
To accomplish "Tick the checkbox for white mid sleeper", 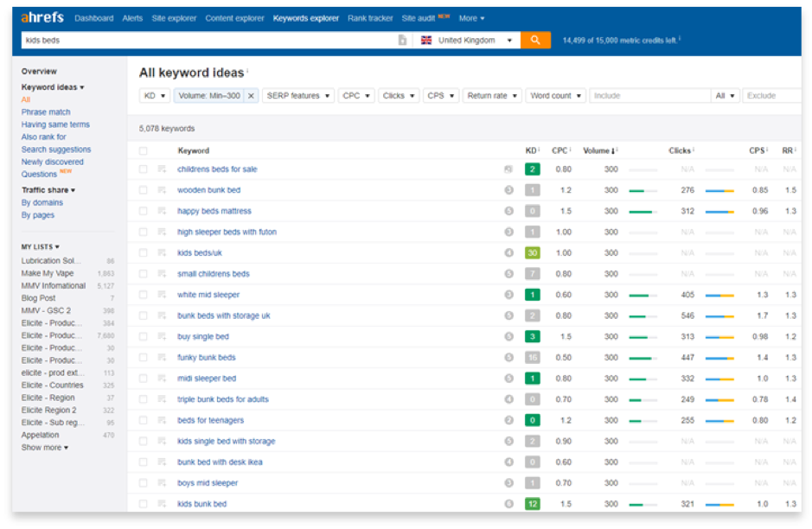I will [143, 295].
